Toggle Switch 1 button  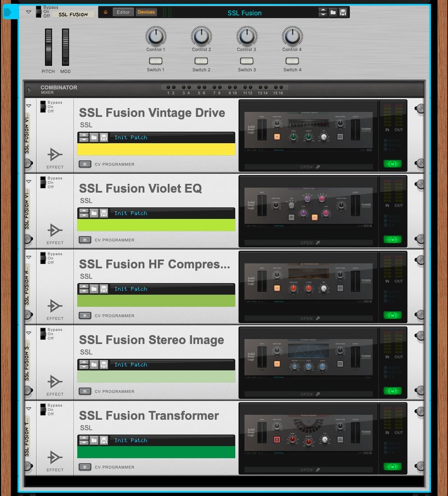pos(156,61)
